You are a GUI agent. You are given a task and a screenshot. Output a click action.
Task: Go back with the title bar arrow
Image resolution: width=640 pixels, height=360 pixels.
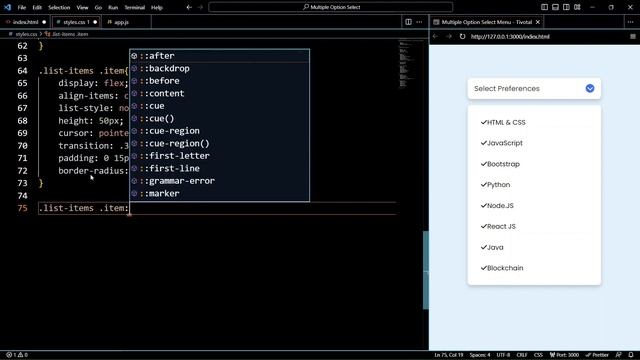189,7
